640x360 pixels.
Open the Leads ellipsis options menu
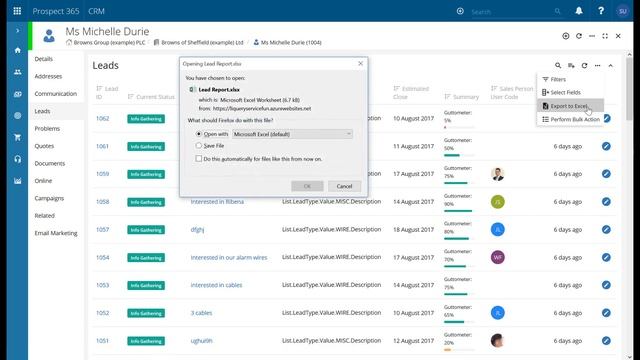click(598, 65)
